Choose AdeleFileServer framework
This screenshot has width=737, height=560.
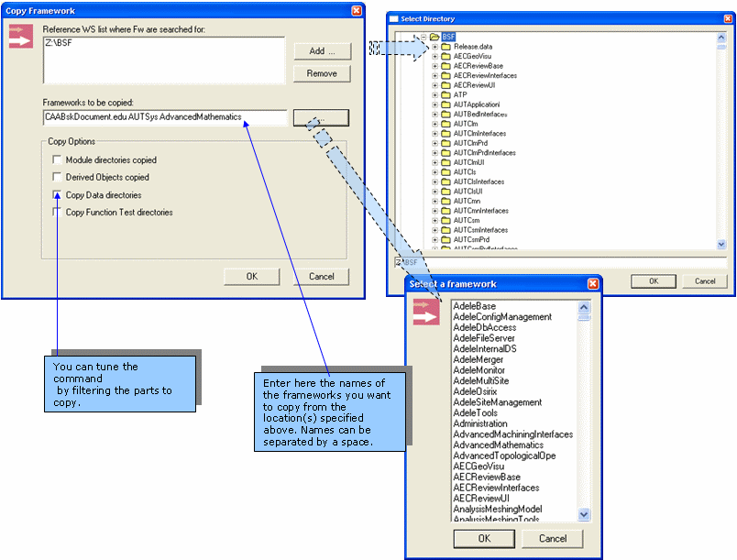pos(484,338)
